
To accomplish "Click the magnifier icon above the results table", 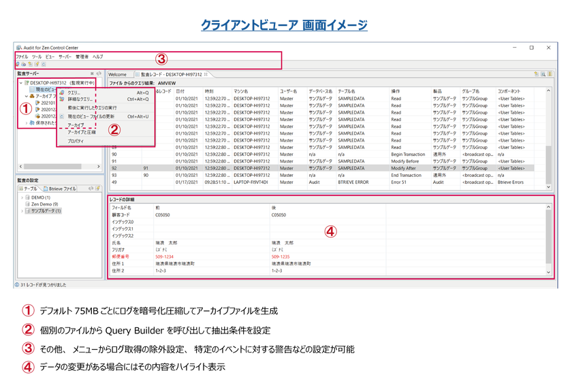I will [x=543, y=74].
